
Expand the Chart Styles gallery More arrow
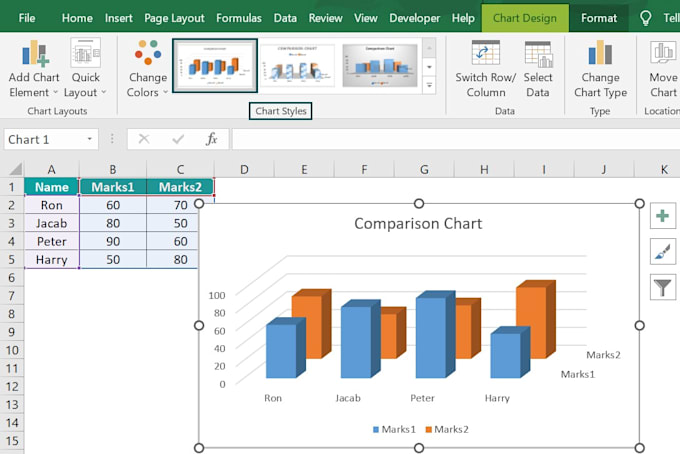click(x=429, y=85)
